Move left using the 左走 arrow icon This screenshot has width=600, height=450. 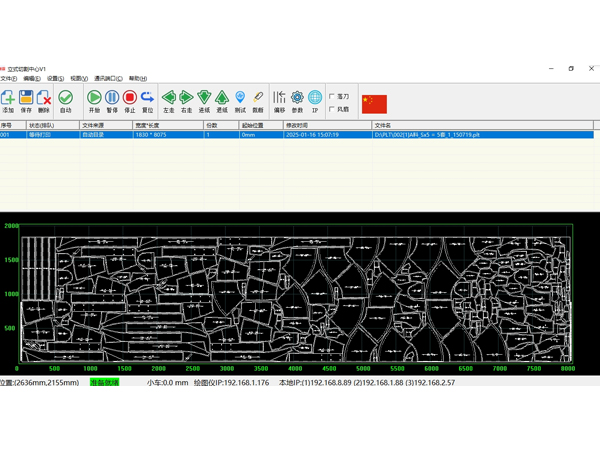point(168,99)
